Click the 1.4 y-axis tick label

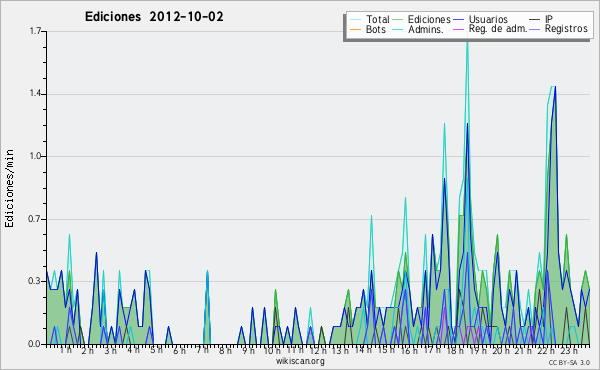tap(35, 94)
